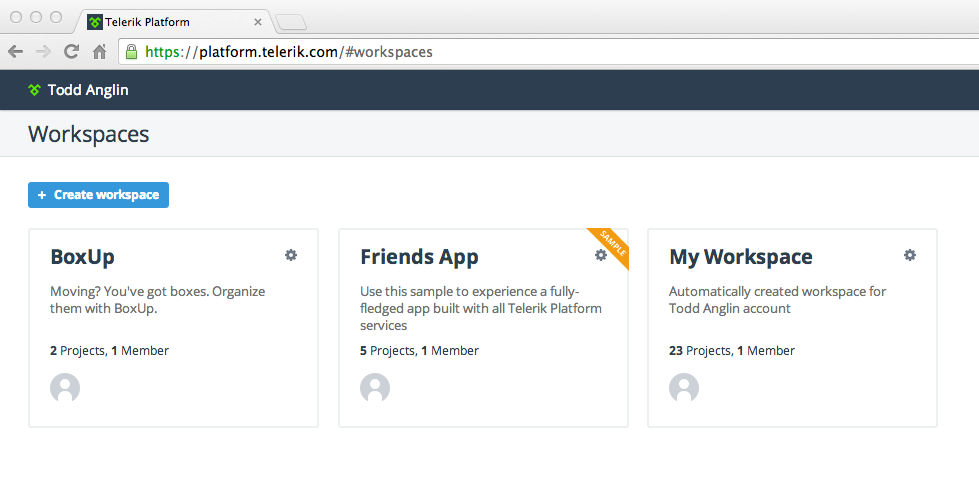The image size is (979, 491).
Task: Close the Telerik Platform tab
Action: click(258, 22)
